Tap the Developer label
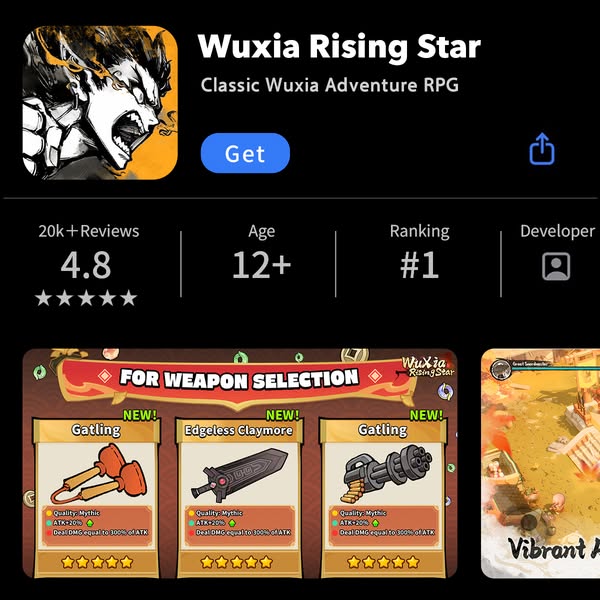This screenshot has width=600, height=600. coord(557,231)
